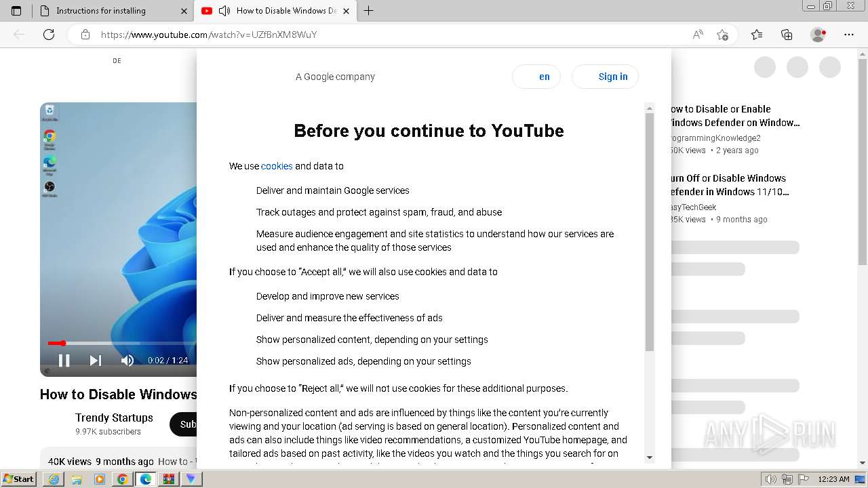This screenshot has height=488, width=868.
Task: Click Sign in on the consent dialog
Action: (x=605, y=77)
